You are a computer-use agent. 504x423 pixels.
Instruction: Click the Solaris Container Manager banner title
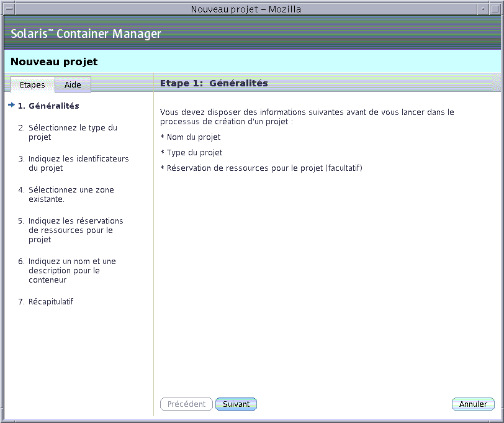coord(86,34)
